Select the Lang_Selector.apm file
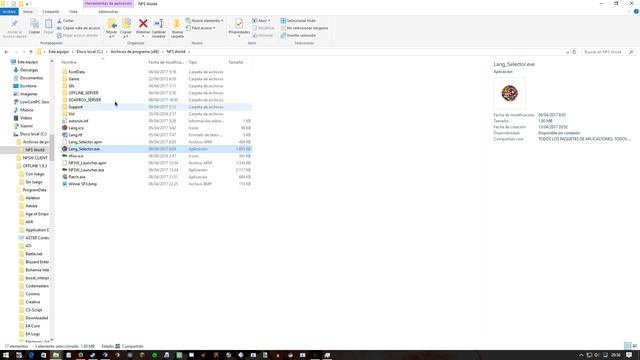Viewport: 640px width, 360px height. click(85, 142)
